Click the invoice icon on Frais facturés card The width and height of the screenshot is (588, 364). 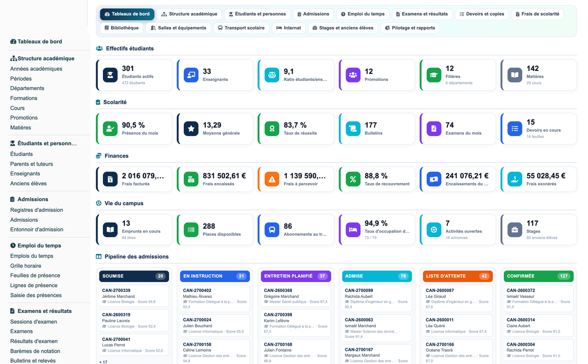(110, 179)
